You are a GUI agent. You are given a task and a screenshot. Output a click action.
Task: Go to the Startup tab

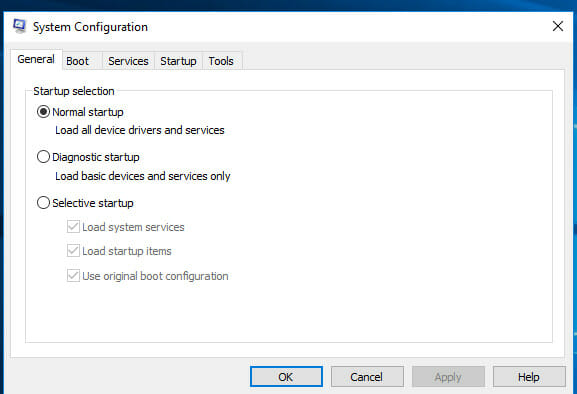click(178, 61)
